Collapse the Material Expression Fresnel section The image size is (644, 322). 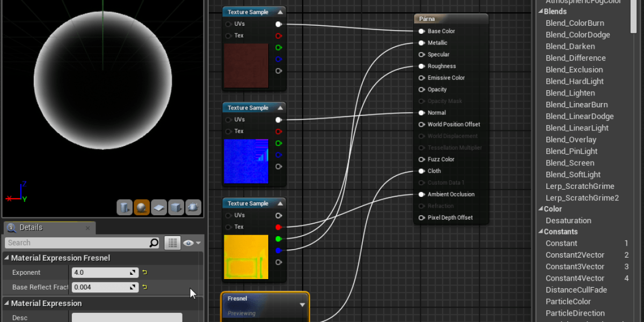[x=7, y=258]
